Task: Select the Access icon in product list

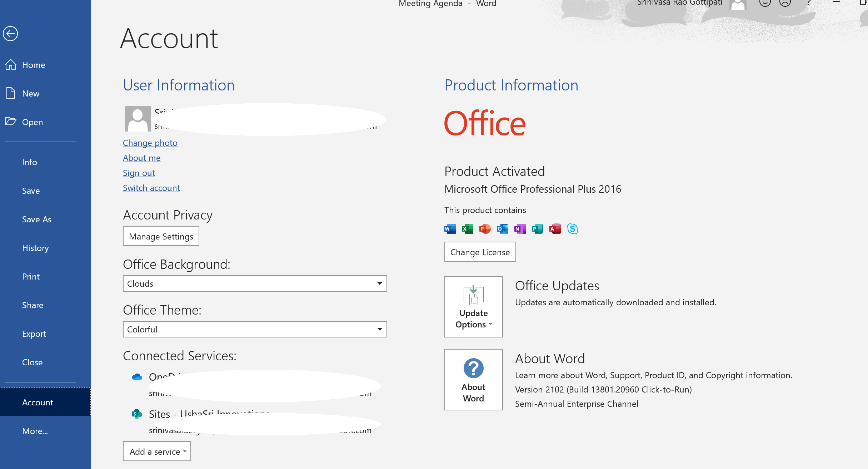Action: point(555,229)
